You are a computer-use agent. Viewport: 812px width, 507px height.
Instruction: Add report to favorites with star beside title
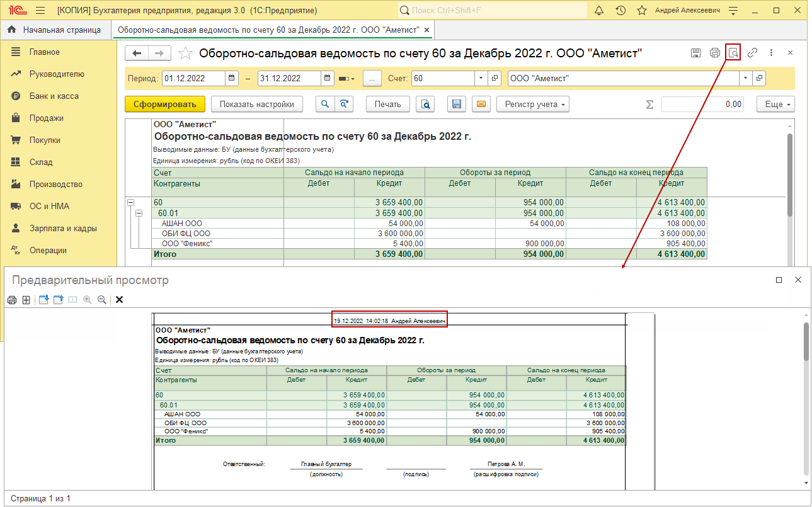185,54
